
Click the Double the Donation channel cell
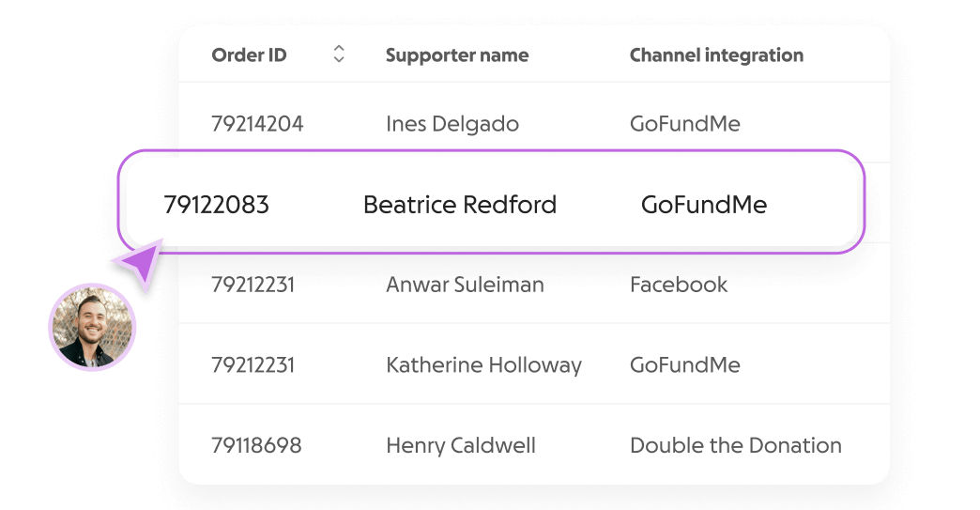[736, 445]
